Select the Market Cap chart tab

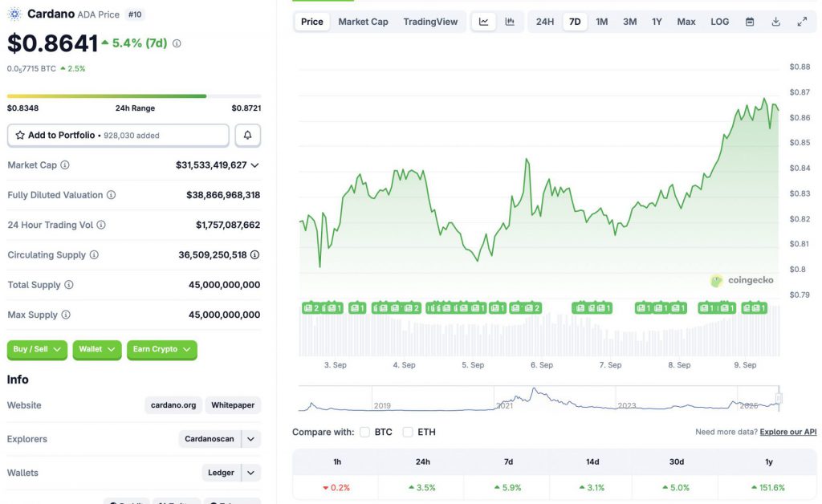point(364,22)
